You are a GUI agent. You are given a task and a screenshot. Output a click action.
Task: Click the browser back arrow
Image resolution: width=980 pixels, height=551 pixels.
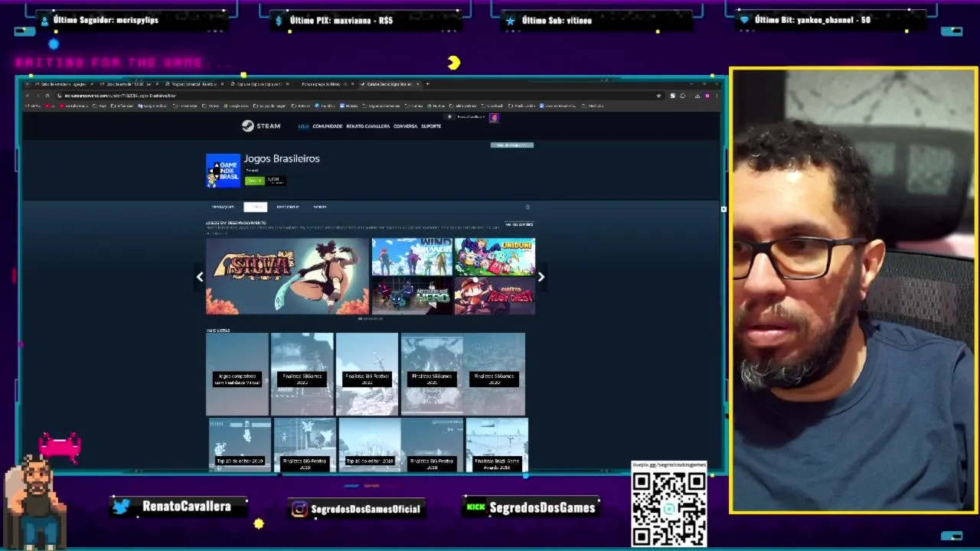click(28, 96)
